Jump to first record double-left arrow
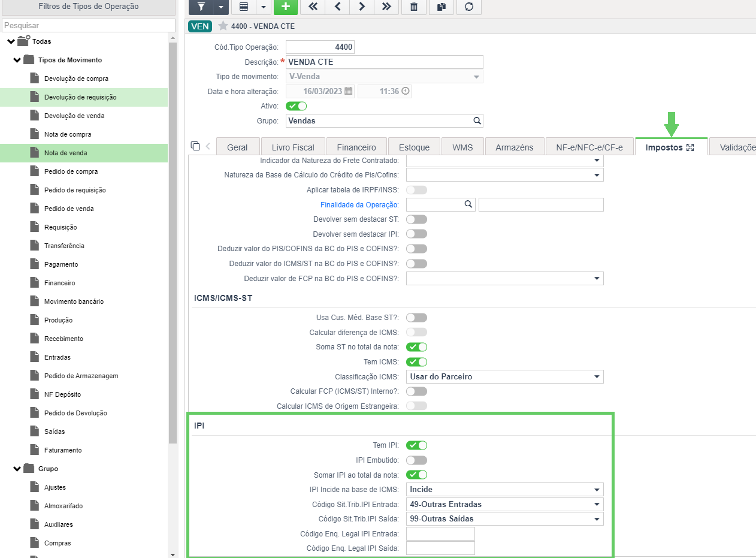 tap(313, 7)
